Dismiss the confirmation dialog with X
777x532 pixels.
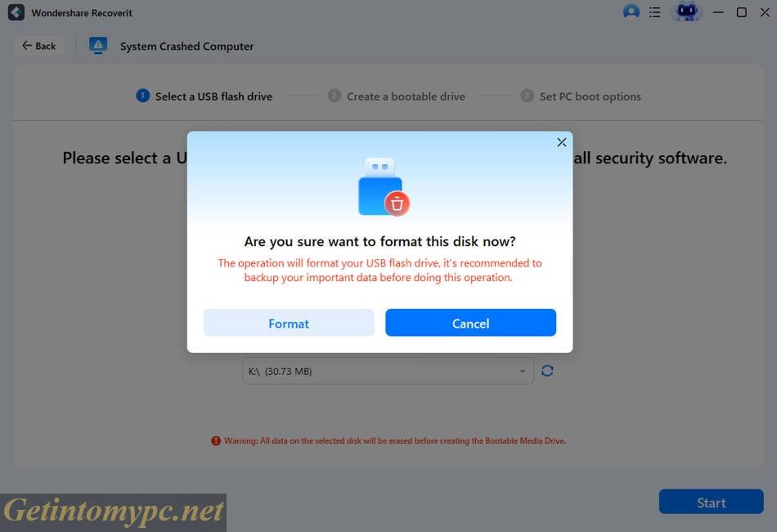click(x=562, y=141)
